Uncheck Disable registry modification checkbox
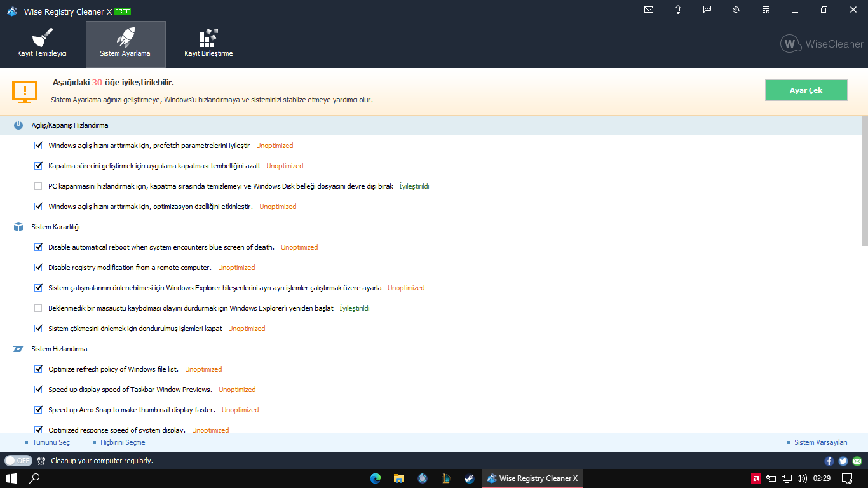 pos(38,268)
